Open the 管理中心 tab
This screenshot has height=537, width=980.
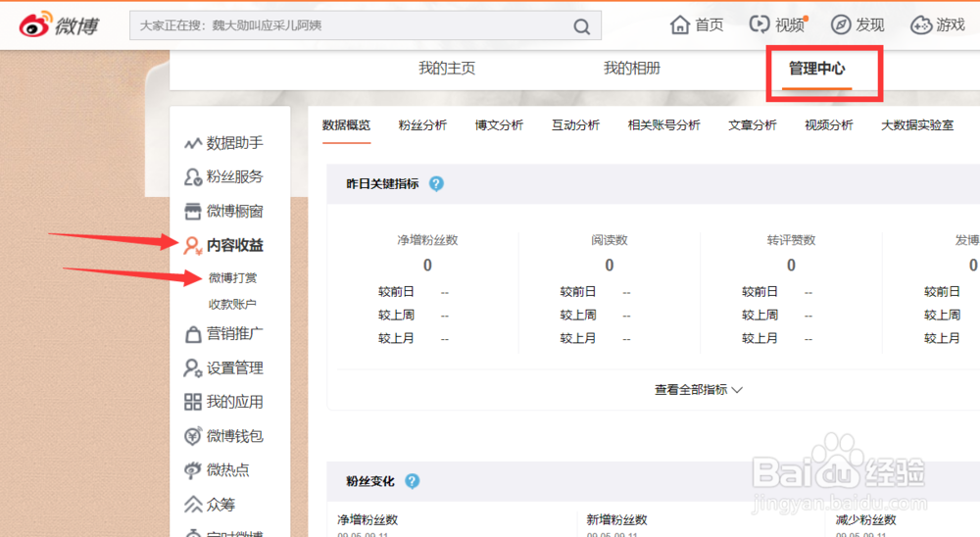817,69
